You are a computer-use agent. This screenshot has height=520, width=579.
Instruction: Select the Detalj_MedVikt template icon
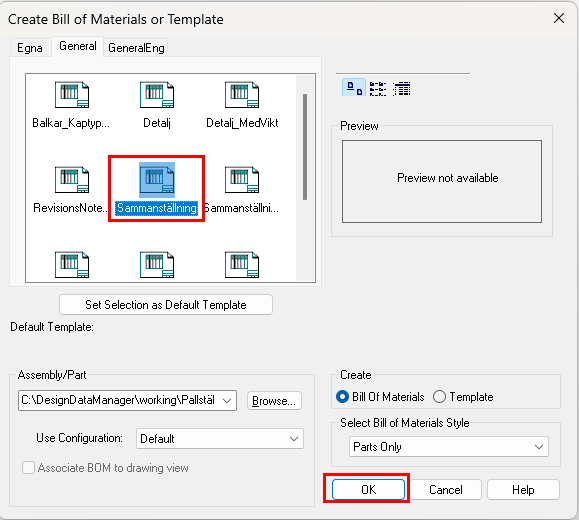tap(242, 95)
